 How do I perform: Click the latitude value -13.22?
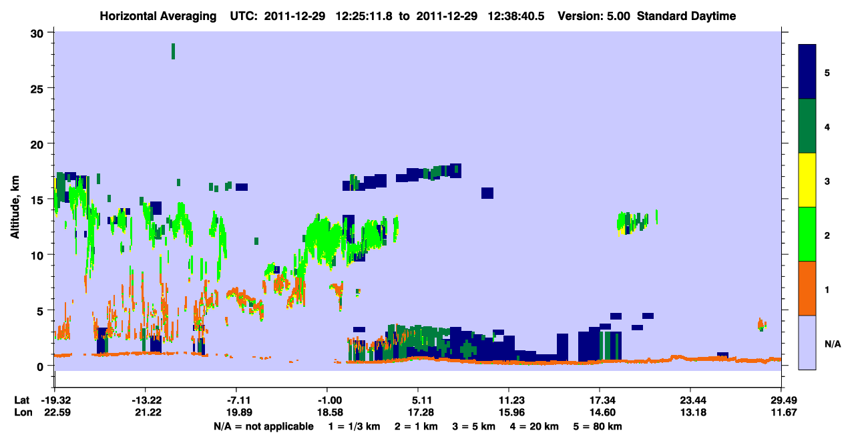tap(146, 400)
